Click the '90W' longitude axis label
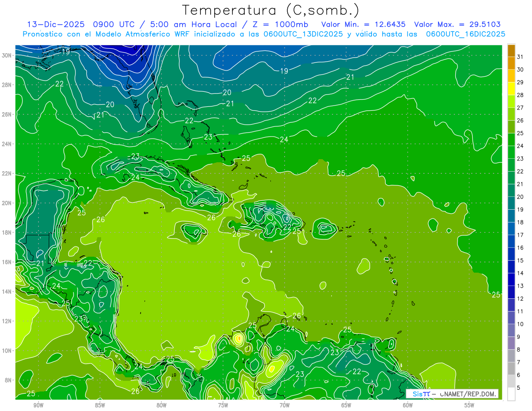 [x=38, y=405]
